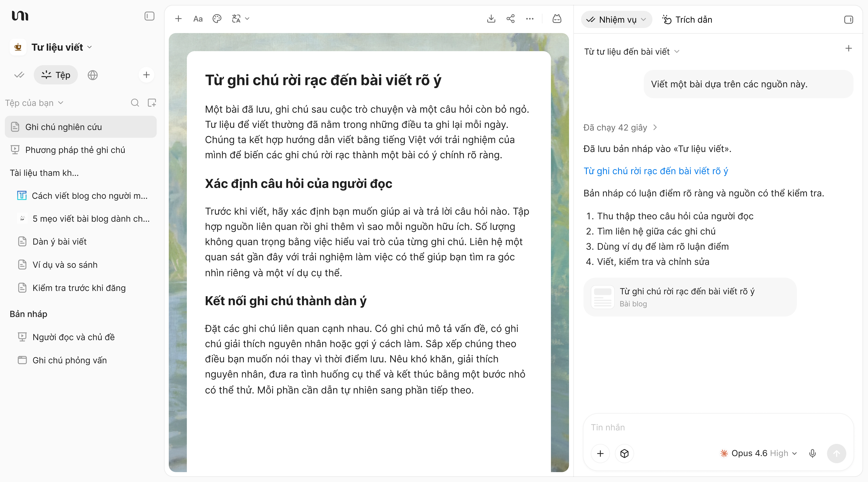Download the document
Viewport: 868px width, 482px height.
coord(491,19)
